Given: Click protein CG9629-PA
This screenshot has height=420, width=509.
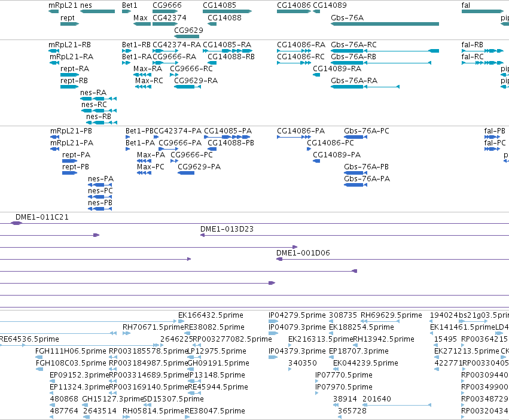Looking at the screenshot, I should point(186,173).
